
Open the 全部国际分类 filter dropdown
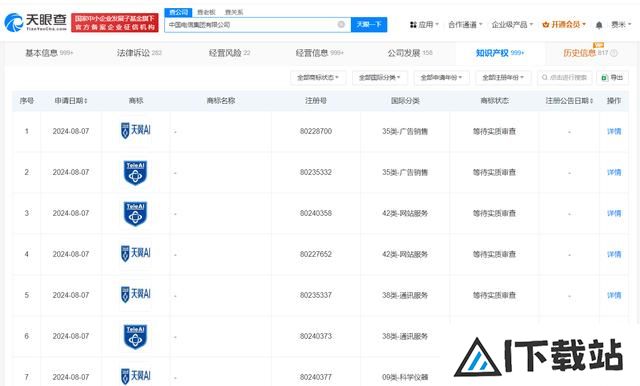tap(380, 77)
